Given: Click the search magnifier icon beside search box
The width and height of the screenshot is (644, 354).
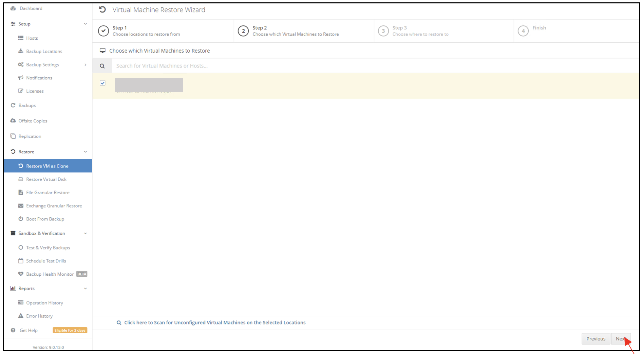Looking at the screenshot, I should pos(102,66).
